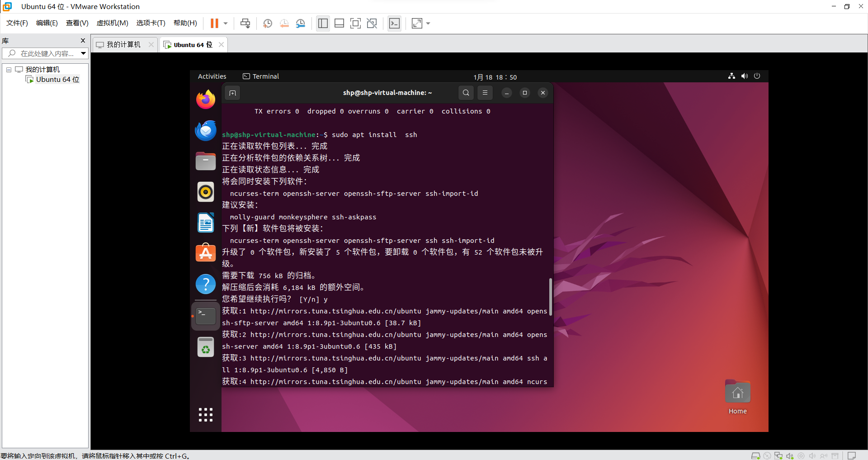Toggle the library sidebar view icon
This screenshot has height=460, width=868.
[323, 23]
